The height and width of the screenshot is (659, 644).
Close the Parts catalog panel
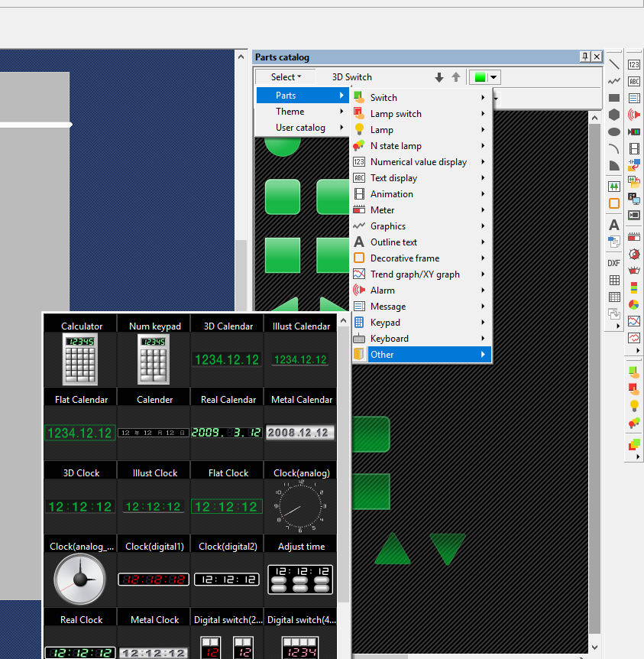(x=597, y=57)
